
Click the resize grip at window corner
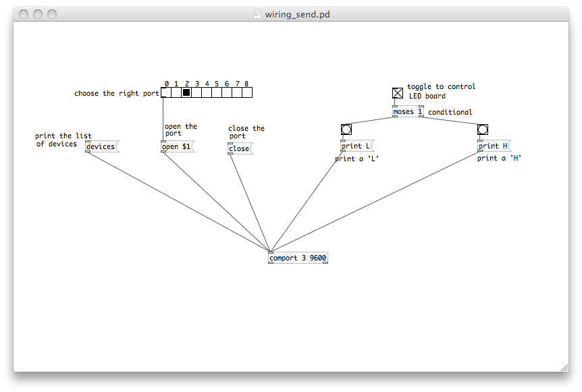click(x=564, y=366)
